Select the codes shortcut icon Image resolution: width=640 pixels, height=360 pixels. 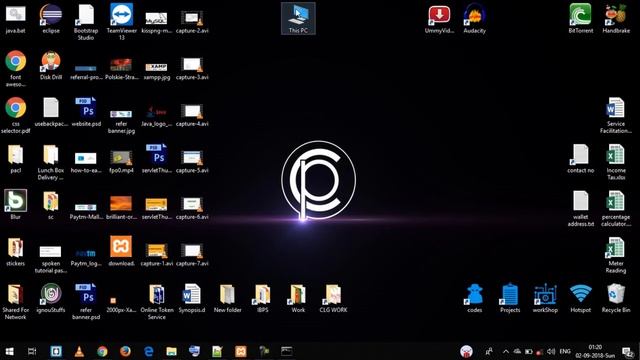(x=475, y=298)
